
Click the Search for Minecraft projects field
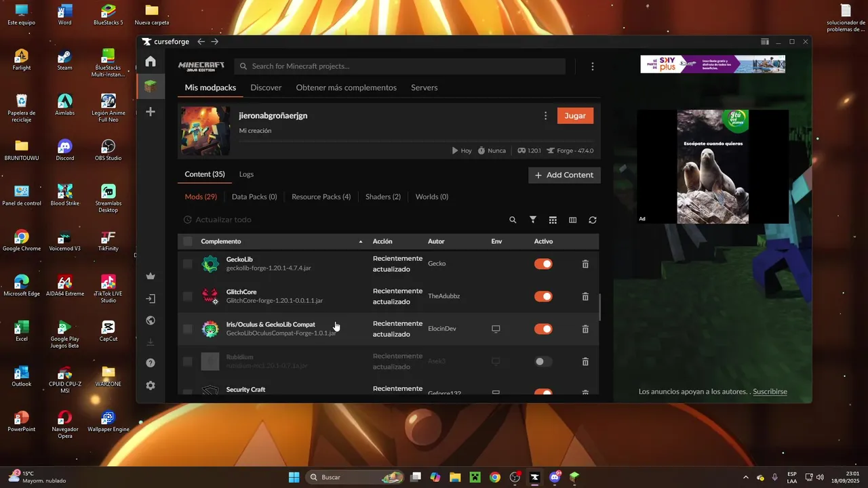(400, 66)
